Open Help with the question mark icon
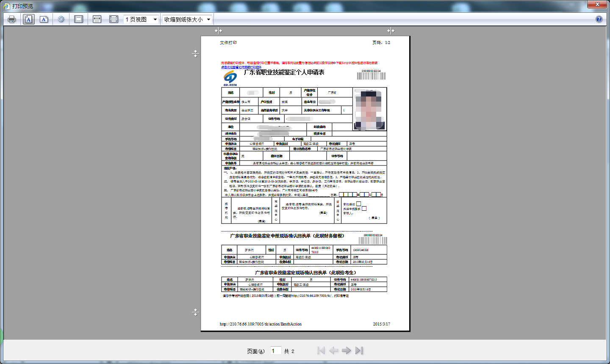 [599, 19]
